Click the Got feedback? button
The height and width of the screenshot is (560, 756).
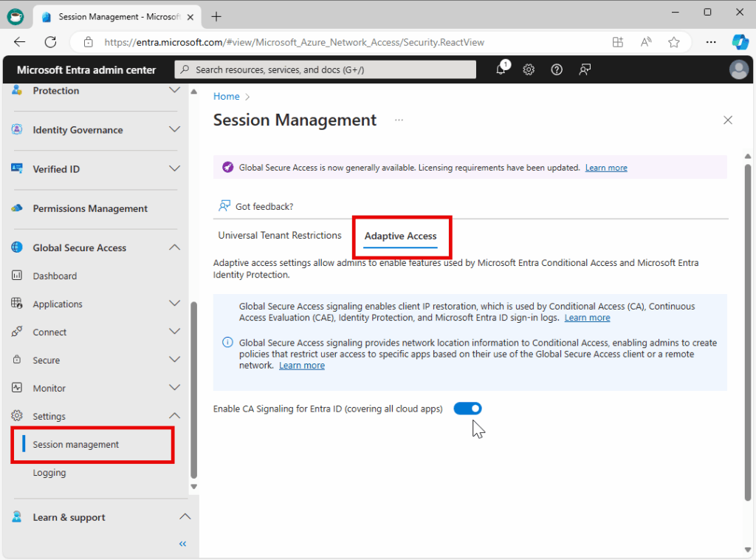pos(256,207)
